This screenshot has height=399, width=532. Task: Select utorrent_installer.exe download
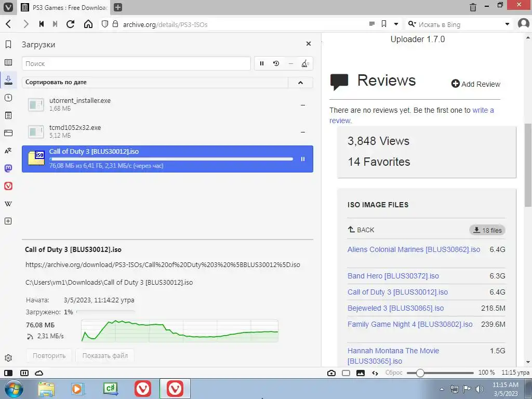click(x=167, y=104)
